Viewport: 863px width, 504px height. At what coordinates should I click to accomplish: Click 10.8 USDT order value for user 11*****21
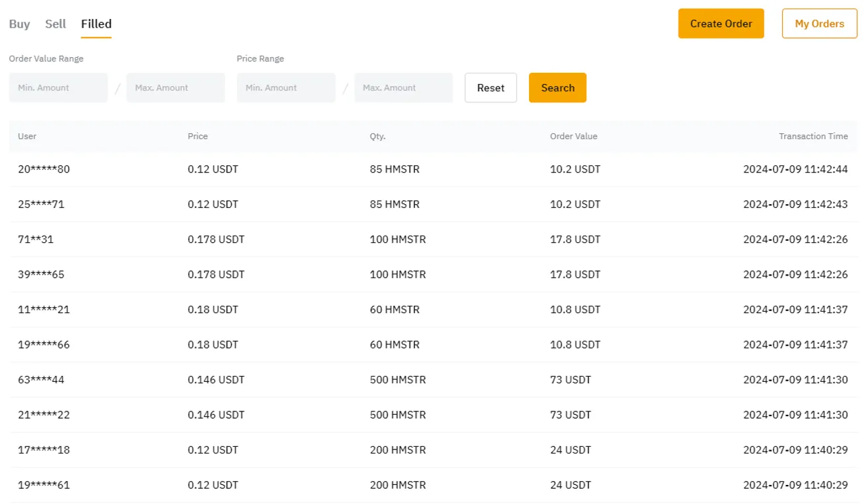[575, 310]
